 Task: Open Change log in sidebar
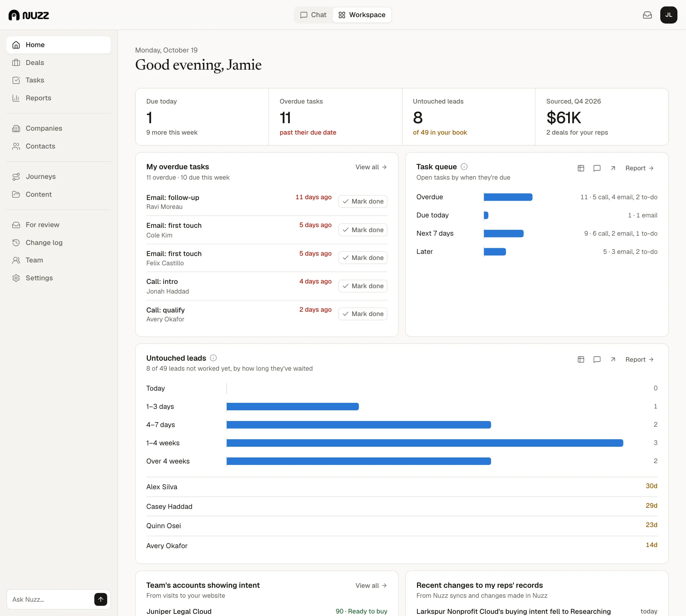(x=59, y=243)
